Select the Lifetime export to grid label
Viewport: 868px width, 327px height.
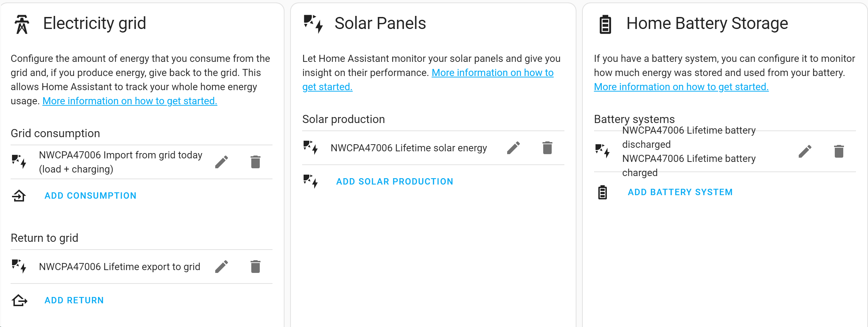click(x=119, y=267)
